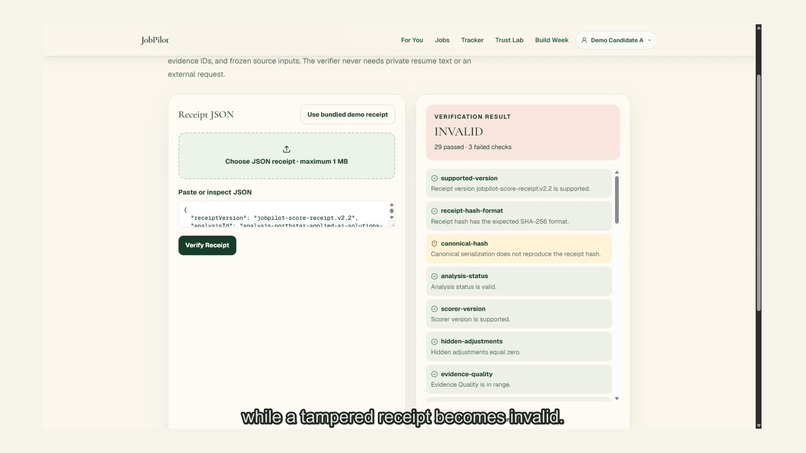This screenshot has width=806, height=453.
Task: Click the evidence-quality check icon
Action: (x=434, y=374)
